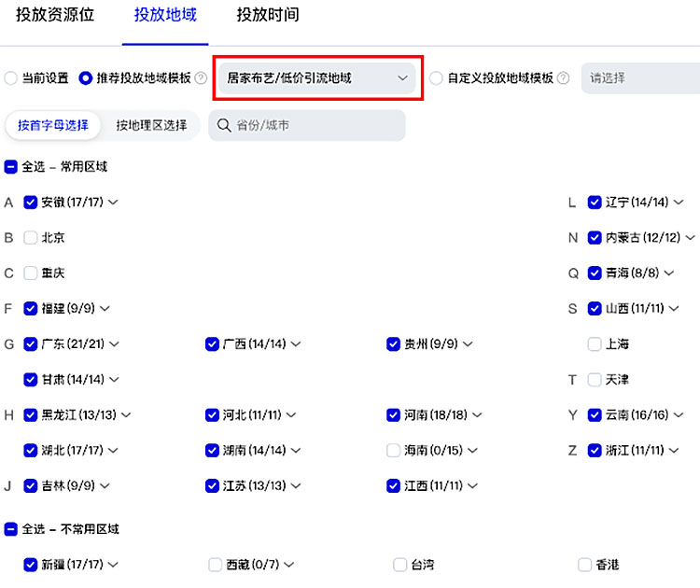Check the 海南 checkbox

coord(393,450)
